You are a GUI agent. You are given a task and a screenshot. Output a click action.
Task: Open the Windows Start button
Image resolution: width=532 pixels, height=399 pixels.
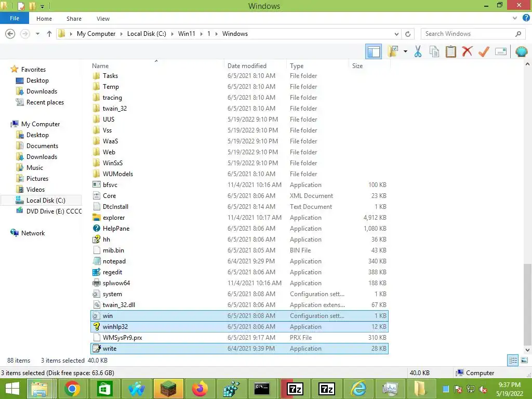tap(12, 389)
